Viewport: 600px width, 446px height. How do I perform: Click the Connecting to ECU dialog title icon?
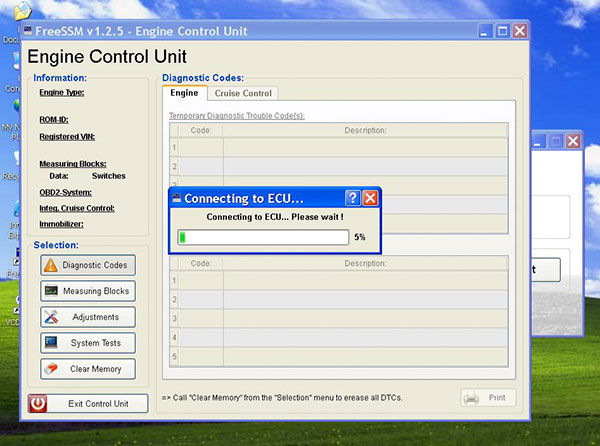coord(176,198)
